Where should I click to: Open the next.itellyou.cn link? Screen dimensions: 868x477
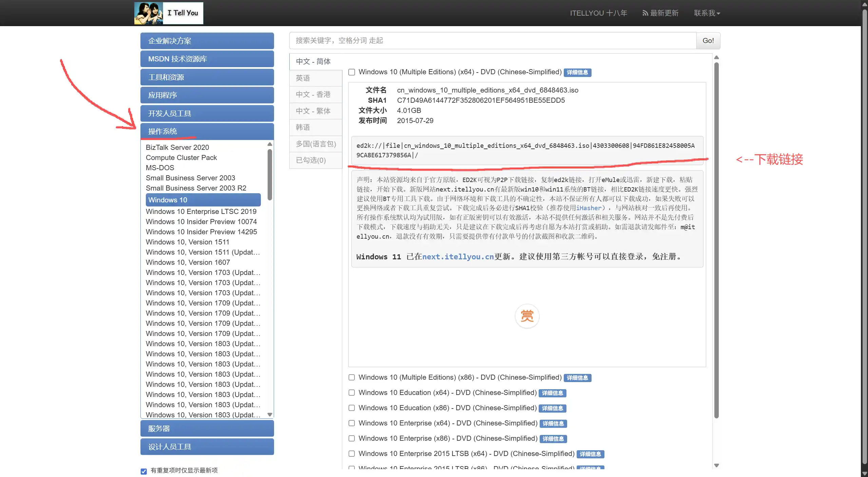[458, 257]
